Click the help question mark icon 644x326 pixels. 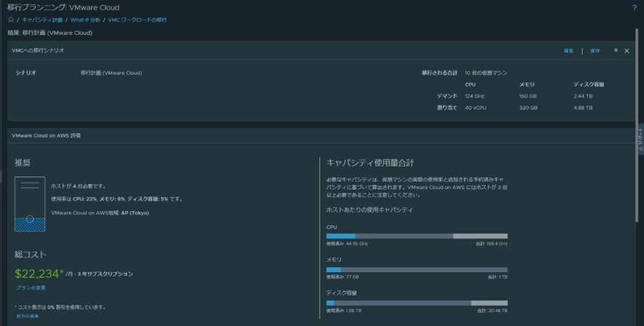point(634,8)
